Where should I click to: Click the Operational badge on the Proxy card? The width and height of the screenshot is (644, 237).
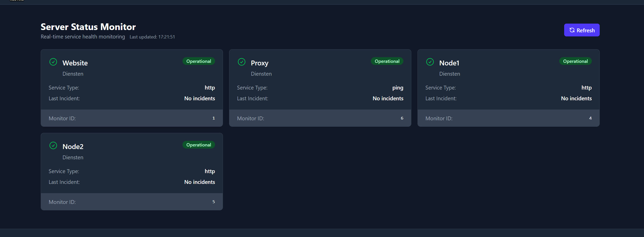tap(387, 61)
